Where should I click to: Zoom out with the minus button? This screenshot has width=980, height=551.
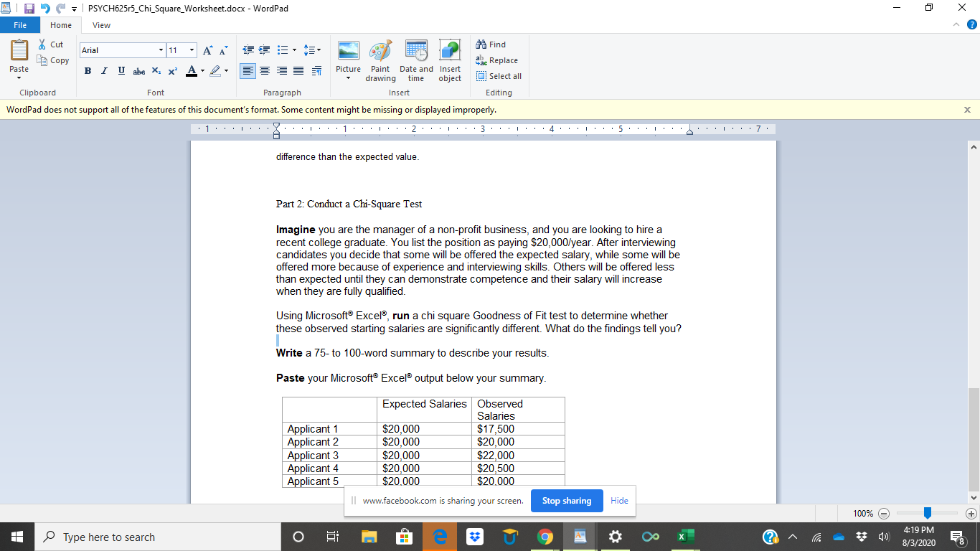(x=884, y=514)
